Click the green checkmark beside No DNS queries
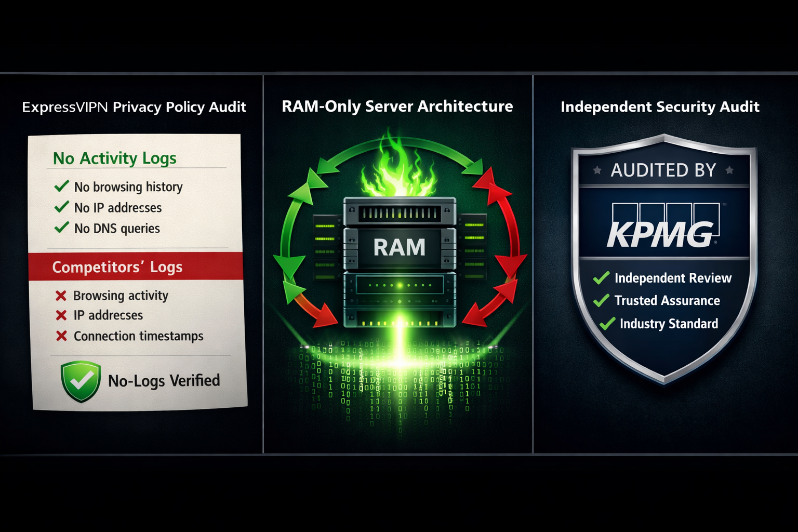This screenshot has height=532, width=798. pos(62,227)
